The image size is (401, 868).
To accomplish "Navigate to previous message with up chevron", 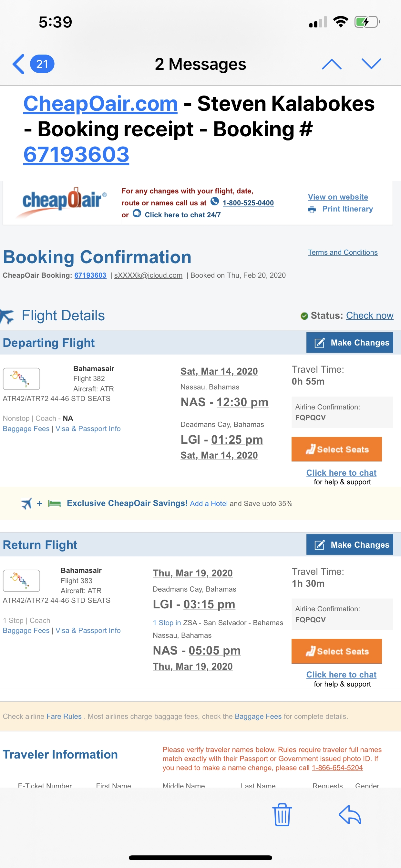I will click(x=333, y=64).
